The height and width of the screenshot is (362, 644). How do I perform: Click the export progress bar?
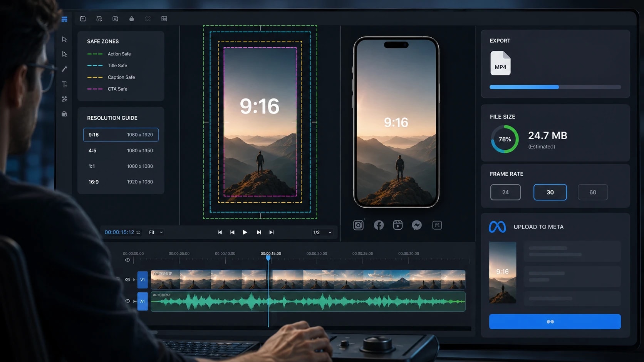click(x=555, y=87)
